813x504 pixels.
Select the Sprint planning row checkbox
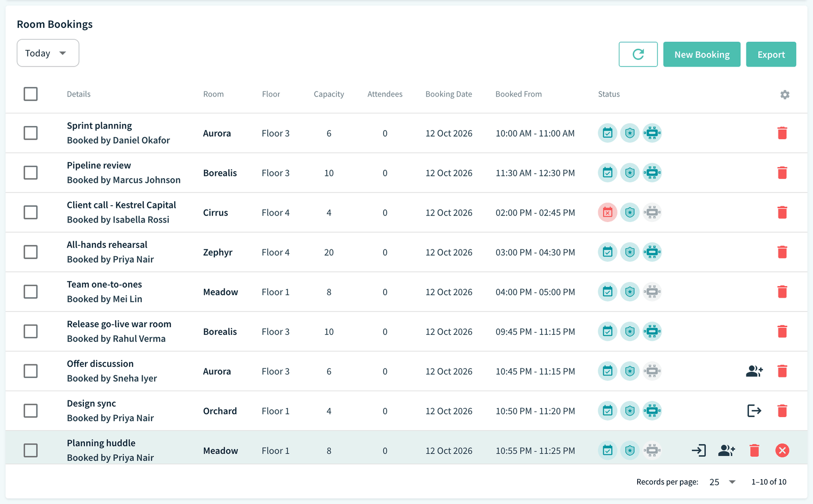click(30, 133)
